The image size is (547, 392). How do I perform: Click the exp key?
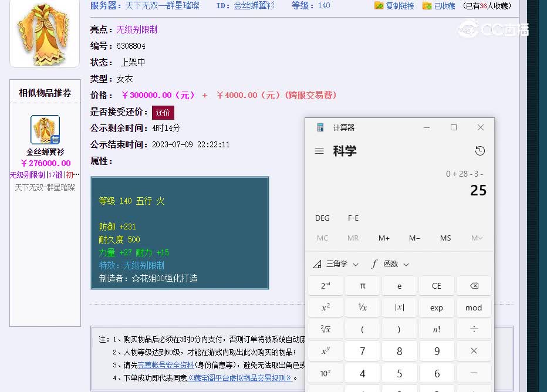coord(437,307)
